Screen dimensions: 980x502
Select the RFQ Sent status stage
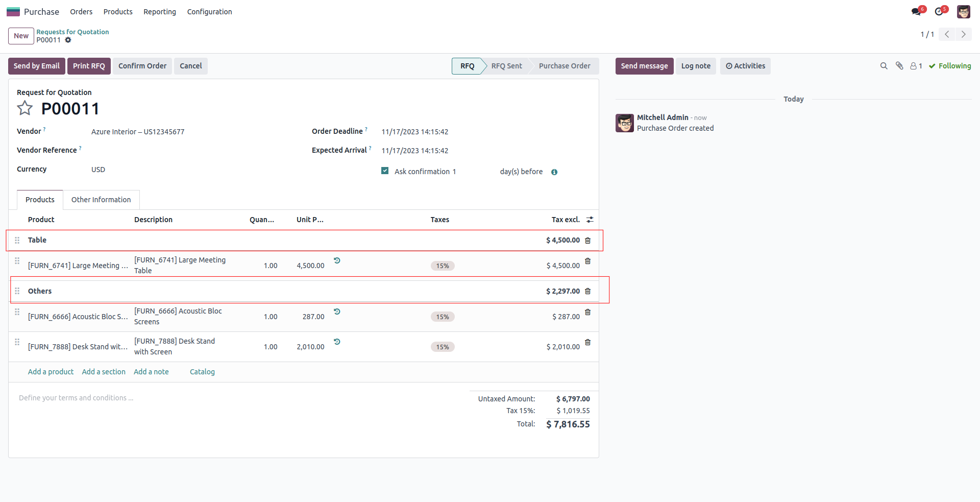506,66
